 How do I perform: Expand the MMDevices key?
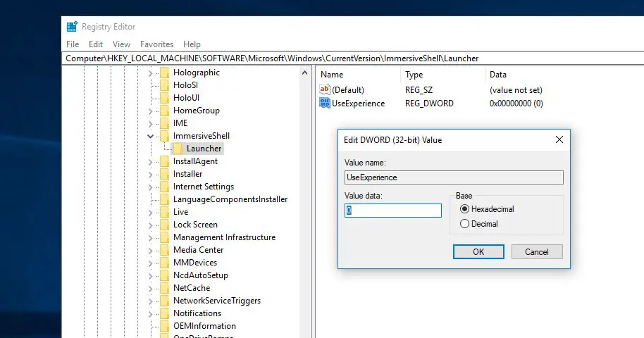(x=150, y=263)
